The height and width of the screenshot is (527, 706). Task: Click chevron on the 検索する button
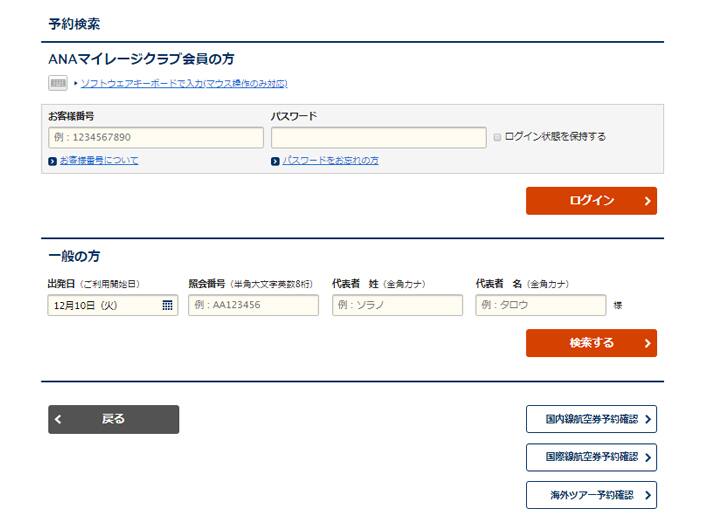coord(647,343)
